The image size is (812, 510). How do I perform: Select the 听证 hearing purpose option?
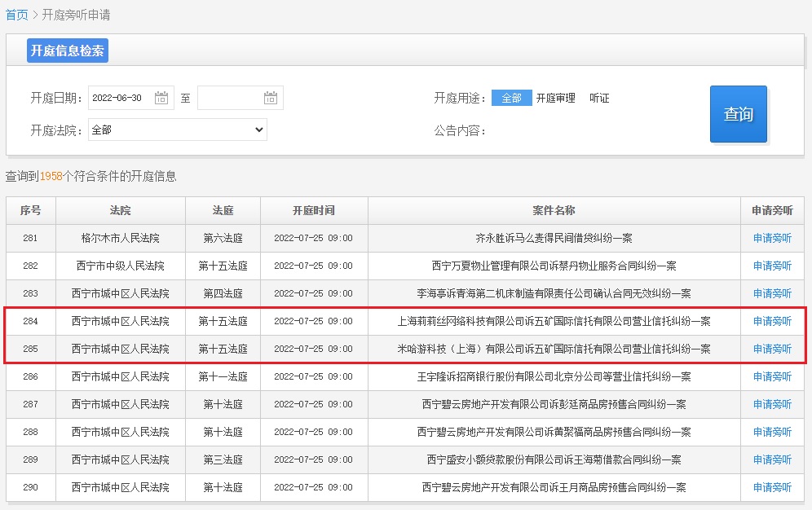click(599, 98)
